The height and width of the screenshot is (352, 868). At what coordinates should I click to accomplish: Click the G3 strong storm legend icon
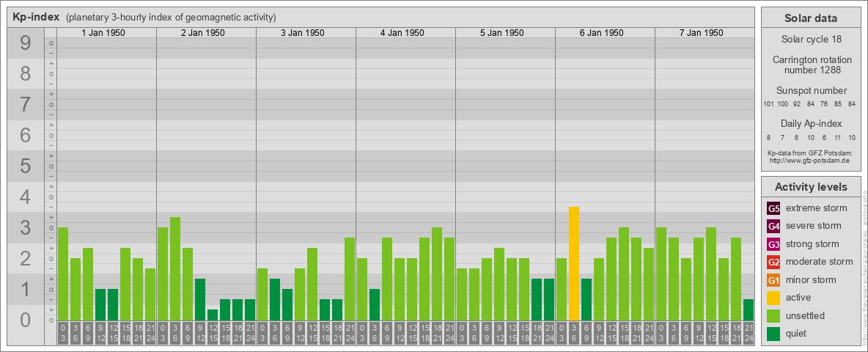pyautogui.click(x=773, y=244)
